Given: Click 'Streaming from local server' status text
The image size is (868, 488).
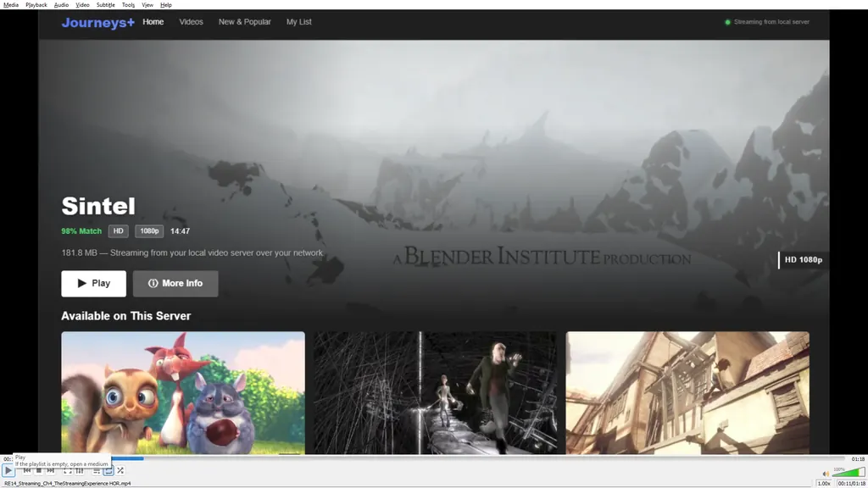Looking at the screenshot, I should (771, 22).
